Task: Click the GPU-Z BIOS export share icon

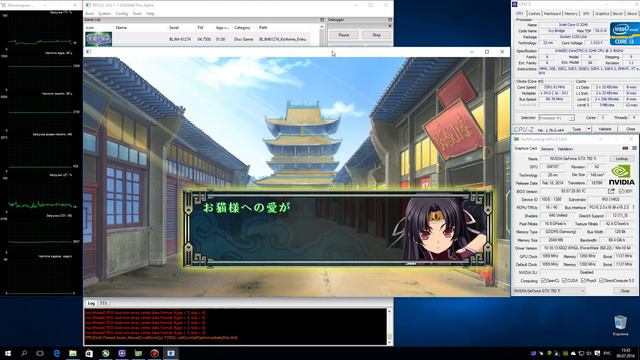Action: pos(611,191)
